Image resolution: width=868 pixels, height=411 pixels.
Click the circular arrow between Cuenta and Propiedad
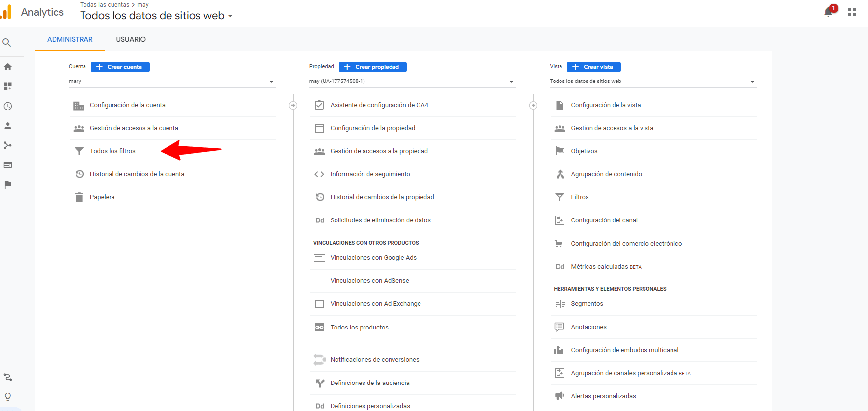pyautogui.click(x=293, y=105)
